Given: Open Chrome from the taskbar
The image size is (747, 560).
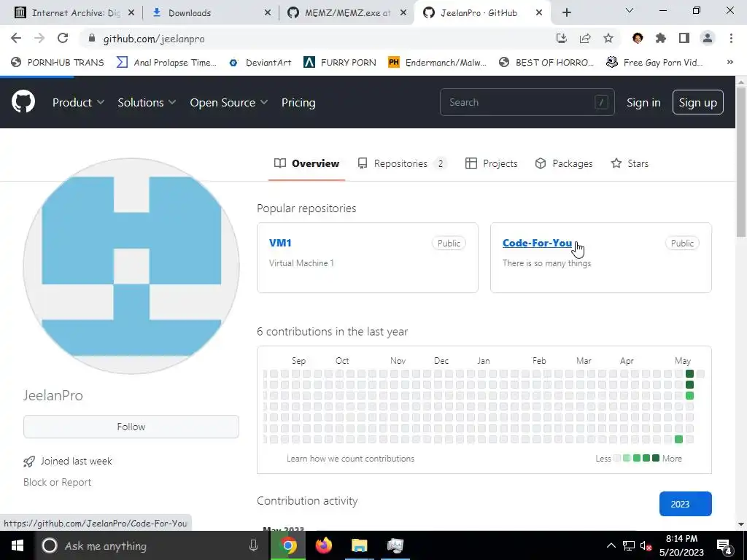Looking at the screenshot, I should pos(287,545).
